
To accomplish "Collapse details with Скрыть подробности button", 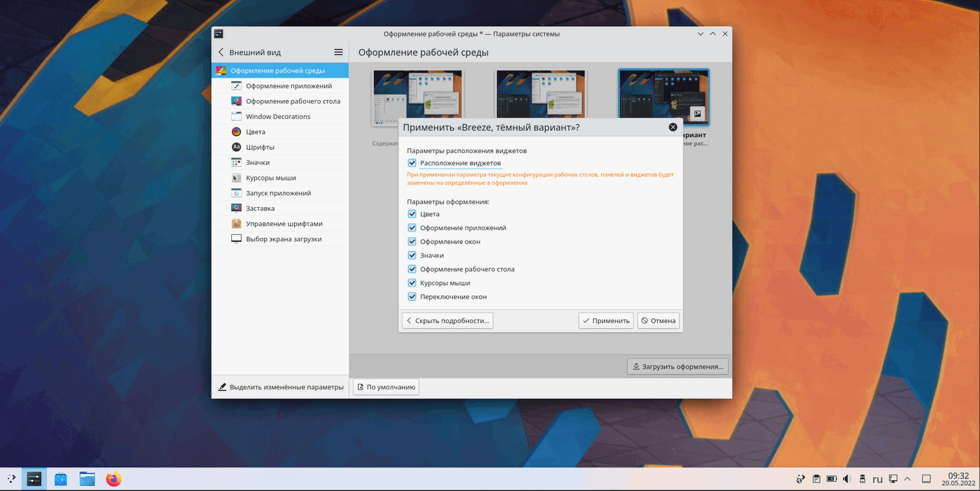I will click(447, 320).
